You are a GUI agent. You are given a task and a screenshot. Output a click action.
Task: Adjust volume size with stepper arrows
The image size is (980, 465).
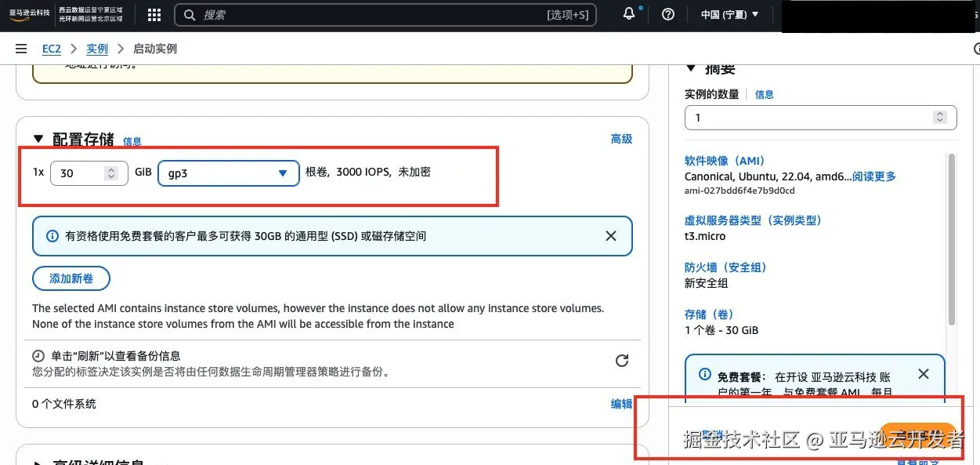point(111,173)
